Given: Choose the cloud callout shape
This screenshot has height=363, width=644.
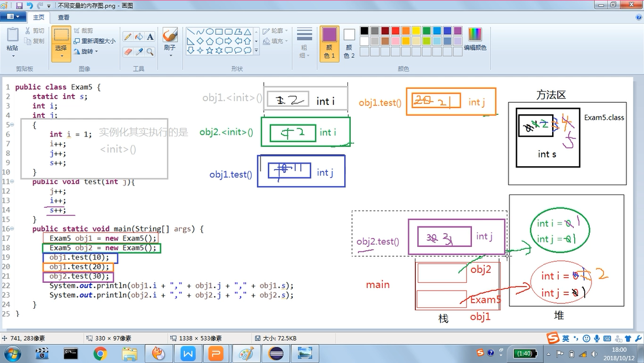Looking at the screenshot, I should [247, 50].
